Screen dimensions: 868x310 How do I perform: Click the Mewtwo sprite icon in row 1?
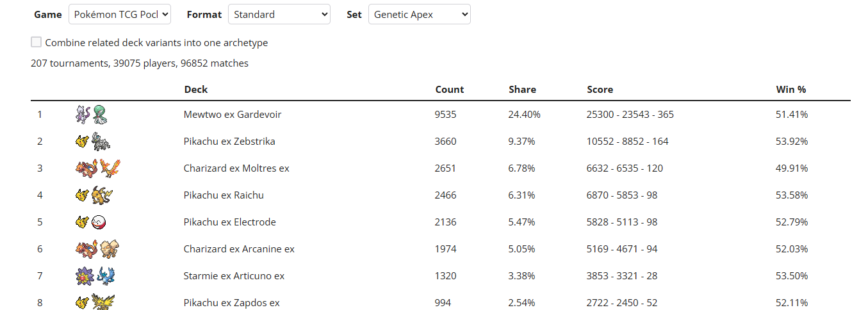pos(83,115)
